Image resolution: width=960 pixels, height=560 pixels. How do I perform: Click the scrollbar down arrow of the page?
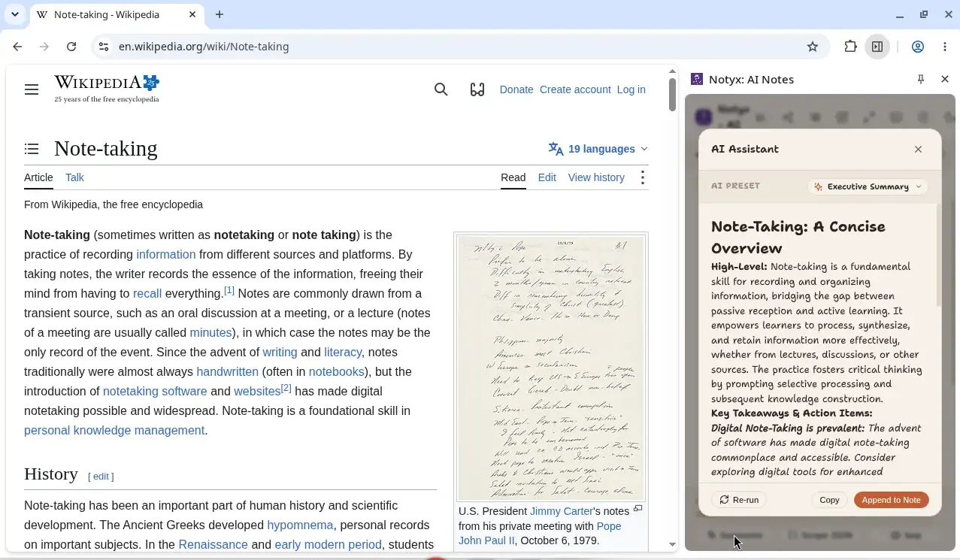672,545
